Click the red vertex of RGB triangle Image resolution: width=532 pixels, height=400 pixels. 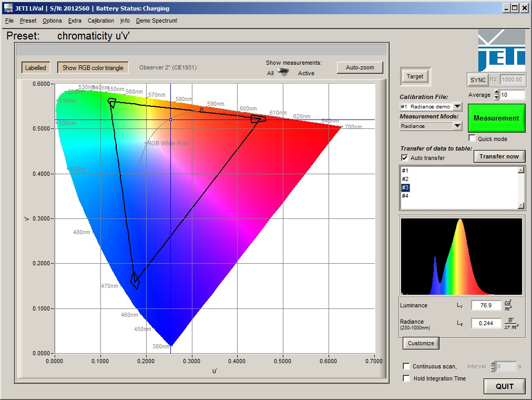258,118
